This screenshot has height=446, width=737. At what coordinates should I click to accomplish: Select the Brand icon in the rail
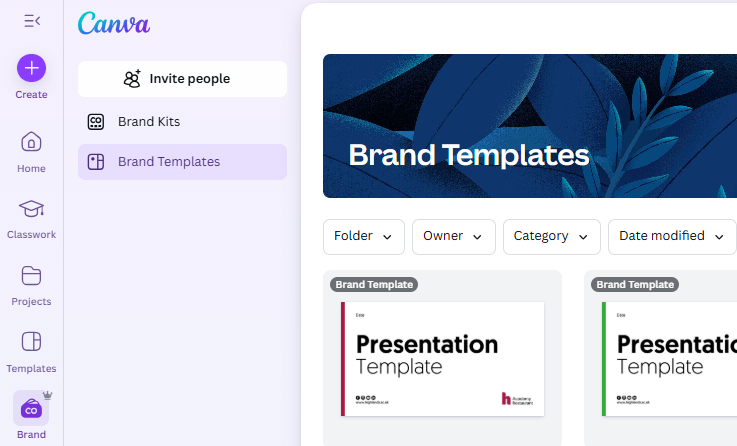[x=31, y=409]
